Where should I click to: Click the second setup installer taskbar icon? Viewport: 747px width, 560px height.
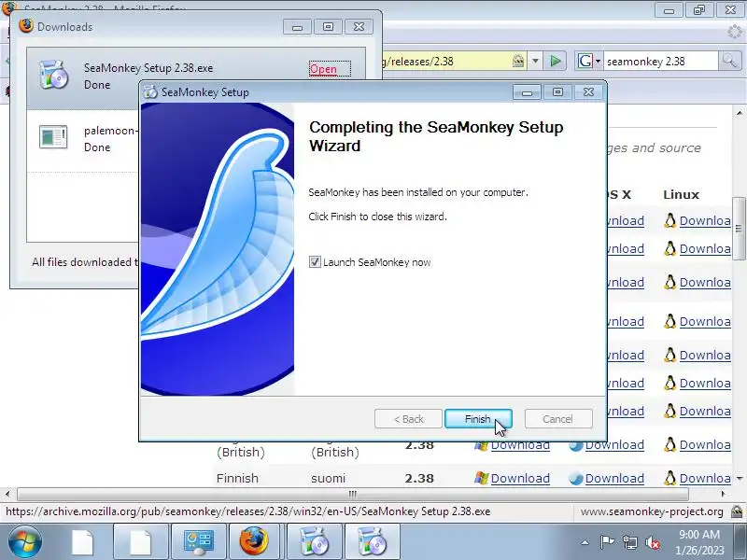372,542
